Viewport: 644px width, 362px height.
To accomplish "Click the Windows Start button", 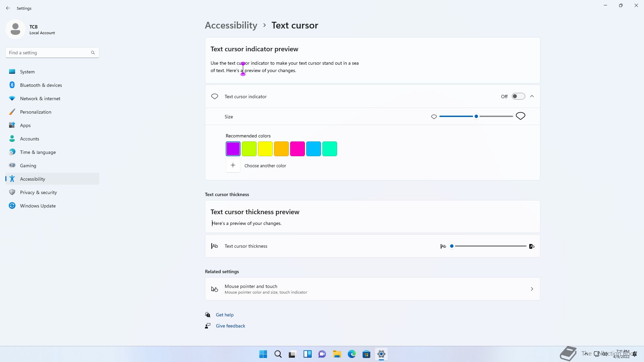I will pyautogui.click(x=263, y=354).
